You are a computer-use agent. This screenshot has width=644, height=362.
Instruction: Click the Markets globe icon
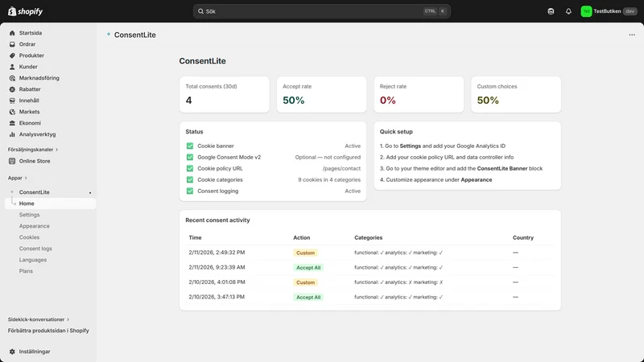tap(12, 112)
